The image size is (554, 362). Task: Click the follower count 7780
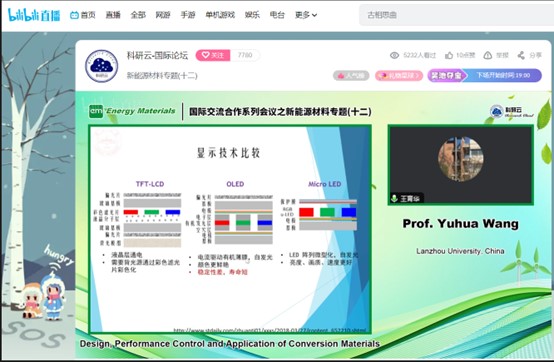[245, 55]
